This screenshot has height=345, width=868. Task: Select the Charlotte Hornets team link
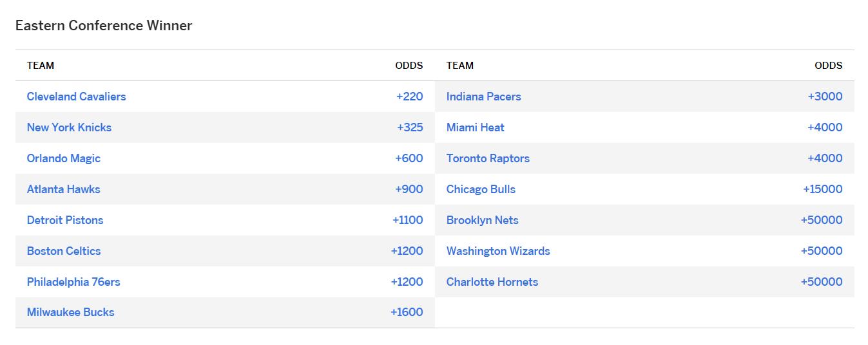coord(492,282)
